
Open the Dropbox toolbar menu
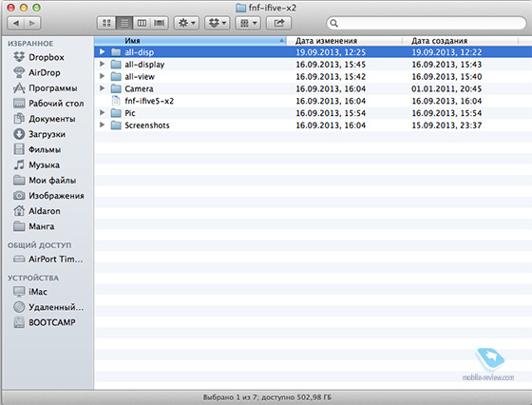pyautogui.click(x=218, y=23)
